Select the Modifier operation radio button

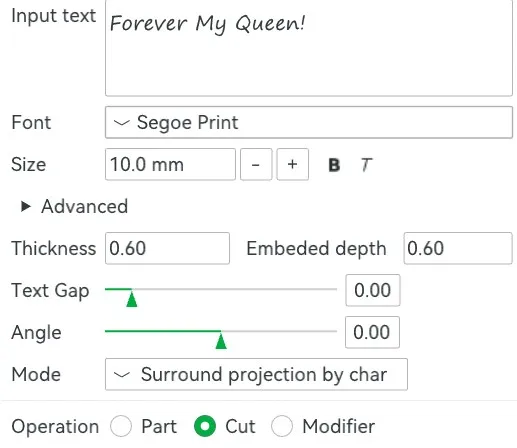point(282,426)
